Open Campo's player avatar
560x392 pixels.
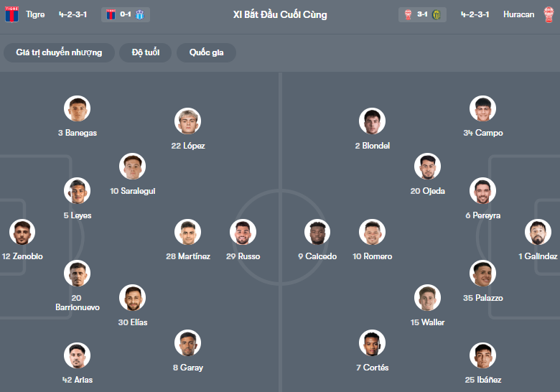pyautogui.click(x=483, y=109)
